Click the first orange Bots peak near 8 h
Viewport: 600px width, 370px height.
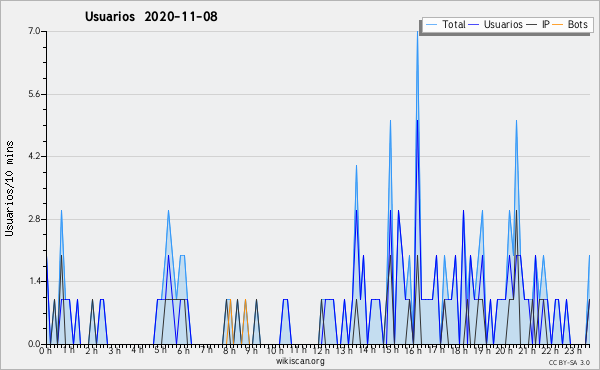point(230,300)
